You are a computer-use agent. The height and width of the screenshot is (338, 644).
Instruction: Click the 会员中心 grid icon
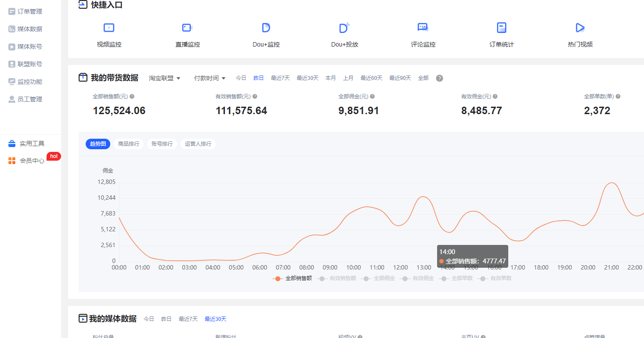12,161
